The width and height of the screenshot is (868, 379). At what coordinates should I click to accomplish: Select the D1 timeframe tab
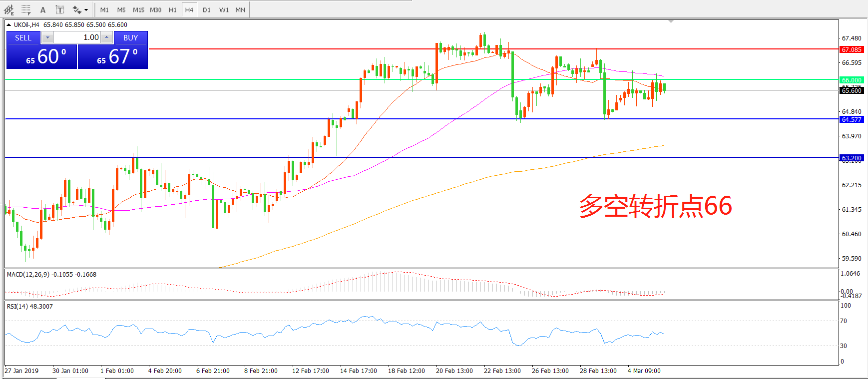(207, 10)
